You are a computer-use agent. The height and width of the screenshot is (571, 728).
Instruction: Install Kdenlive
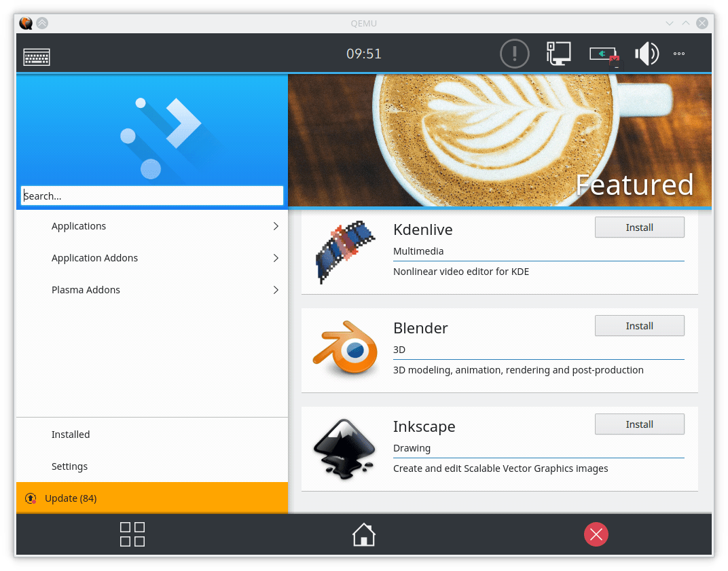[639, 227]
